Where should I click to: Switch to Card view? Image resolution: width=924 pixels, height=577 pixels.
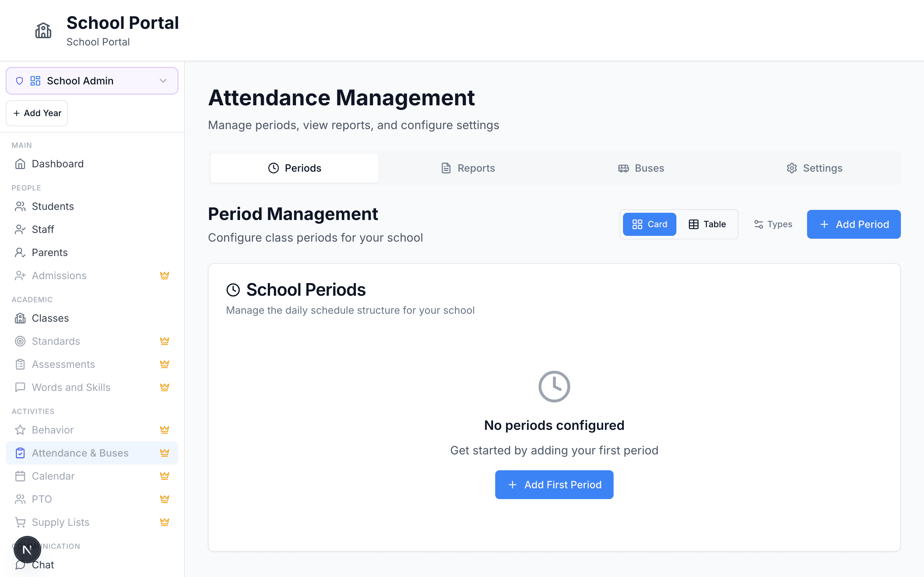click(x=649, y=224)
